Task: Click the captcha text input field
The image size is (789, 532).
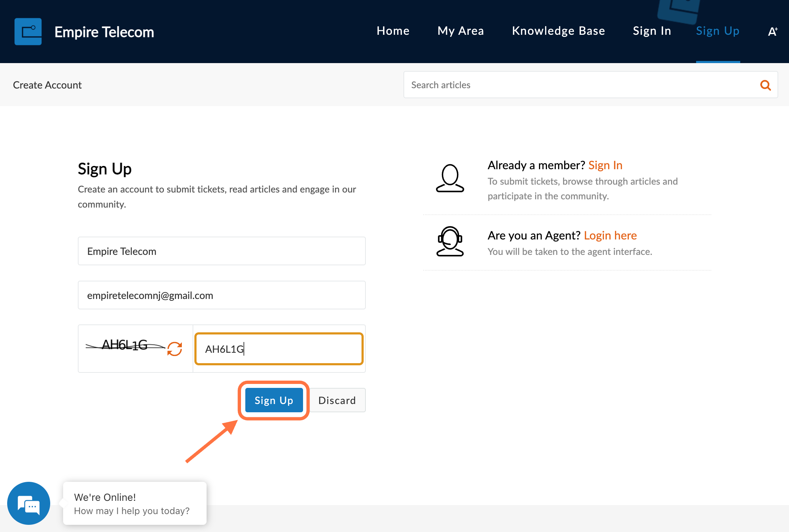Action: pyautogui.click(x=279, y=349)
